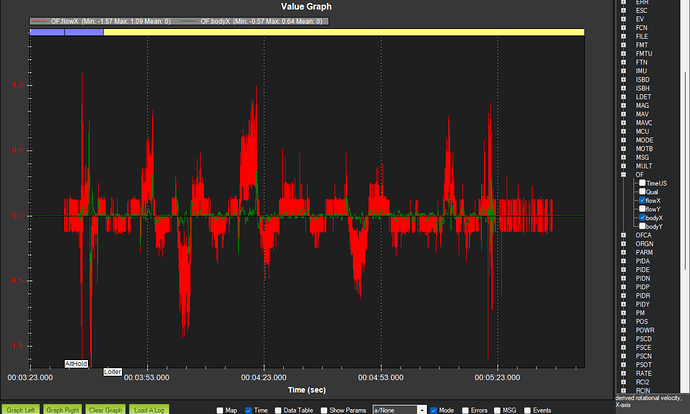
Task: Expand the PIDR node
Action: click(x=624, y=296)
